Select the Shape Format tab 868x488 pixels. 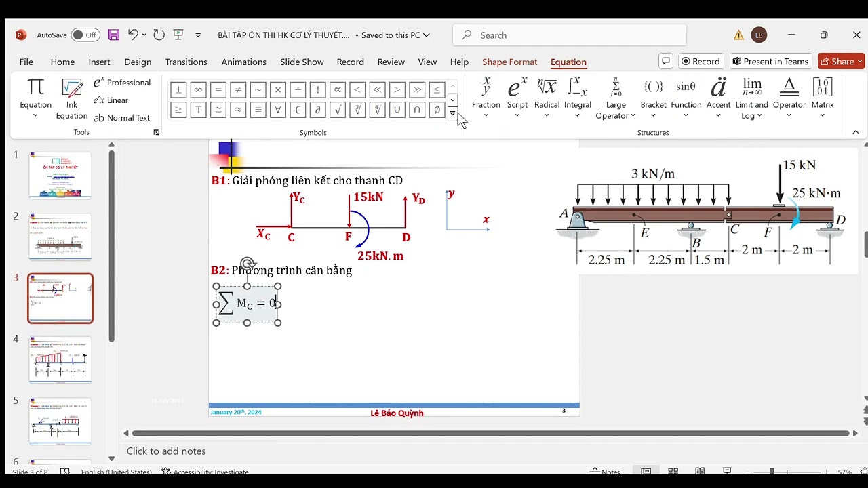[509, 62]
